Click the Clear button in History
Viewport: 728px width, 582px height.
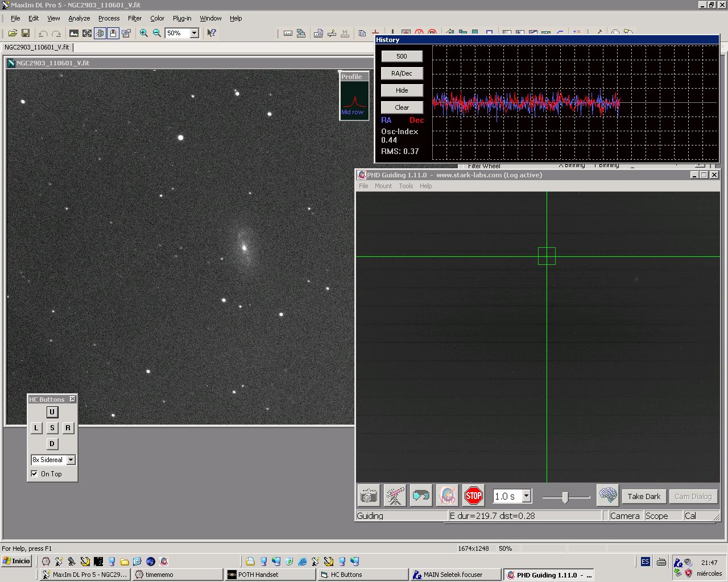(x=402, y=107)
